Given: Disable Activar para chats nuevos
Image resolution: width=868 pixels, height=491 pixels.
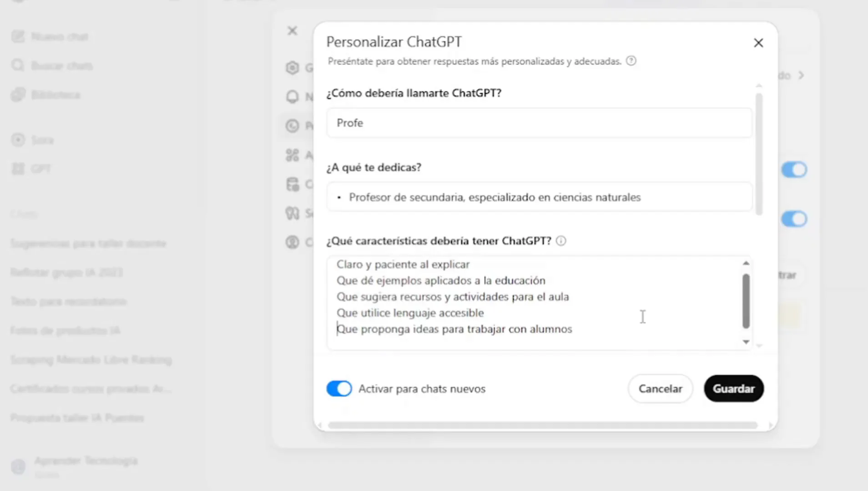Looking at the screenshot, I should coord(338,388).
